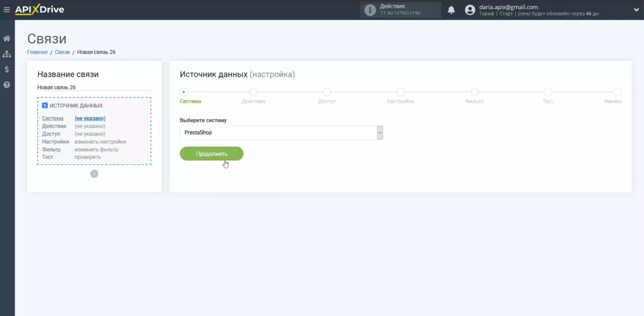Click the user avatar icon

pyautogui.click(x=470, y=10)
